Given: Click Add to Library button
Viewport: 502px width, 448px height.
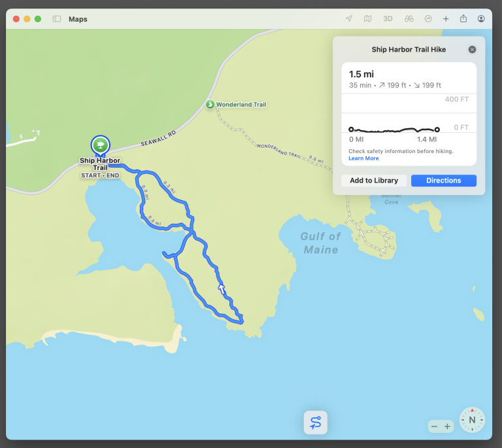Looking at the screenshot, I should [374, 181].
